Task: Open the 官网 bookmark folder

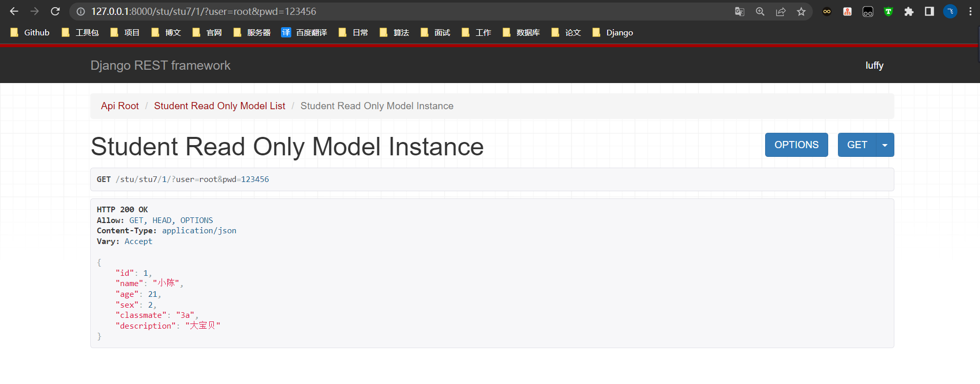Action: pos(207,32)
